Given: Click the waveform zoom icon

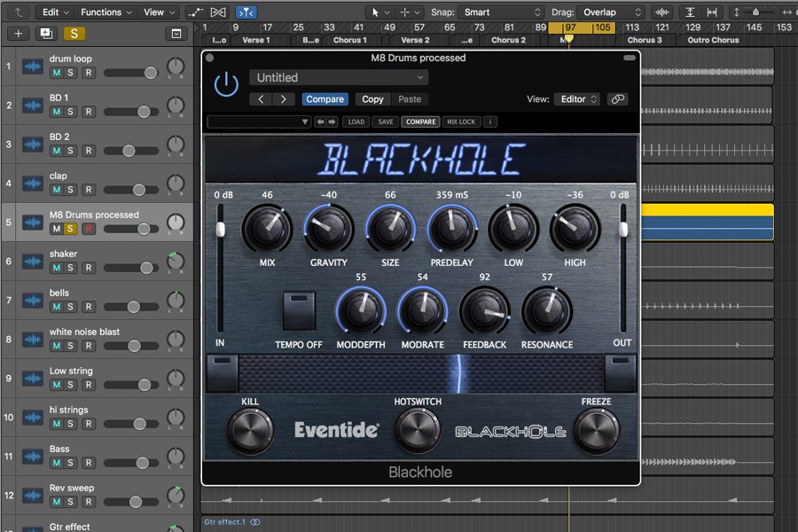Looking at the screenshot, I should (x=661, y=12).
